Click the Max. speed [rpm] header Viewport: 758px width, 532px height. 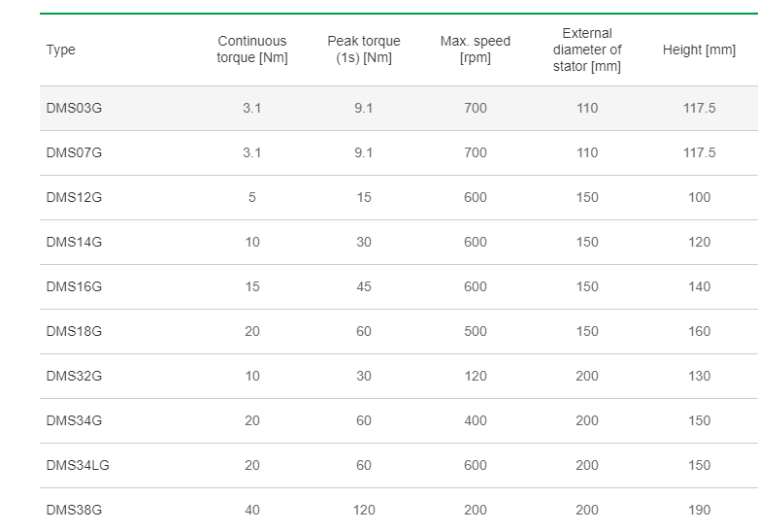476,50
